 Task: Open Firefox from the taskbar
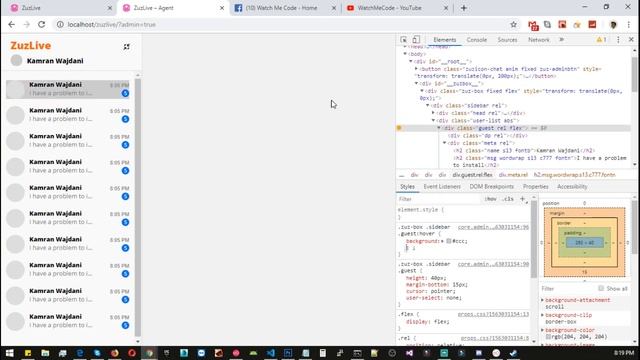115,353
